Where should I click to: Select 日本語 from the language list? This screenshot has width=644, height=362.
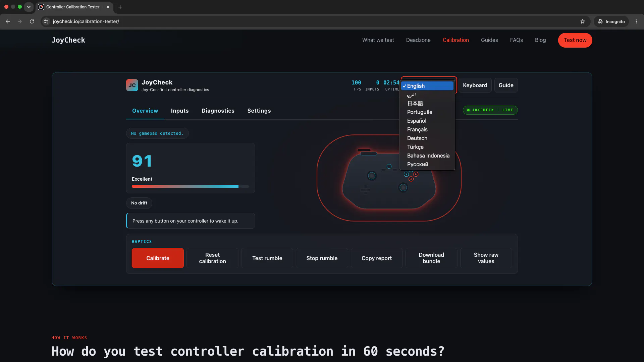[427, 103]
